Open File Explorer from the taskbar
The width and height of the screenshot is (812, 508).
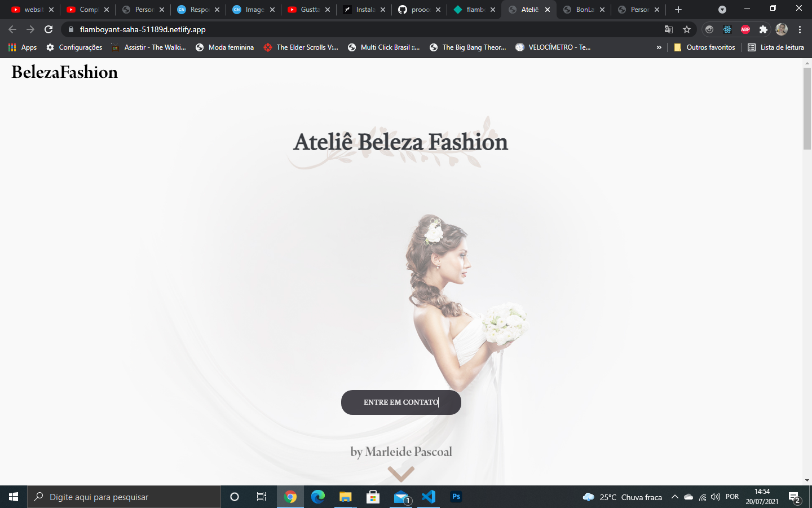(345, 497)
